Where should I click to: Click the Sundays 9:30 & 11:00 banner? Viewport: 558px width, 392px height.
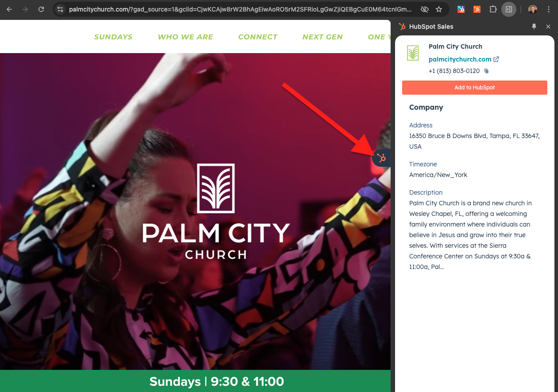click(195, 381)
